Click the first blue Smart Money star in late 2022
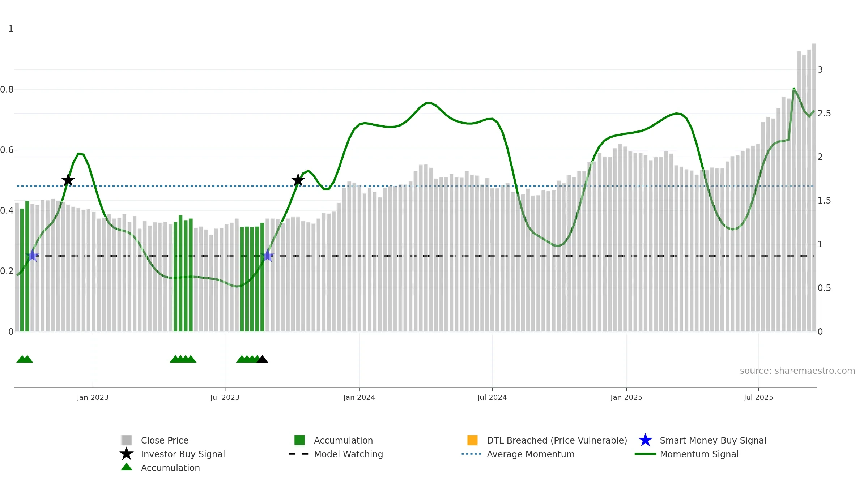868x488 pixels. point(33,255)
